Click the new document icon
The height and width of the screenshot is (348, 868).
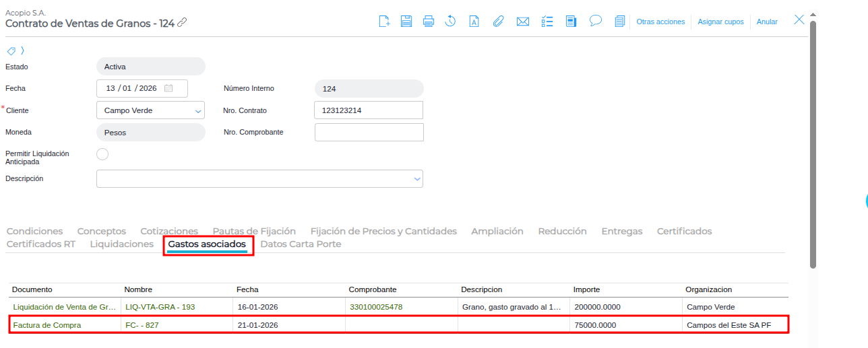[385, 22]
